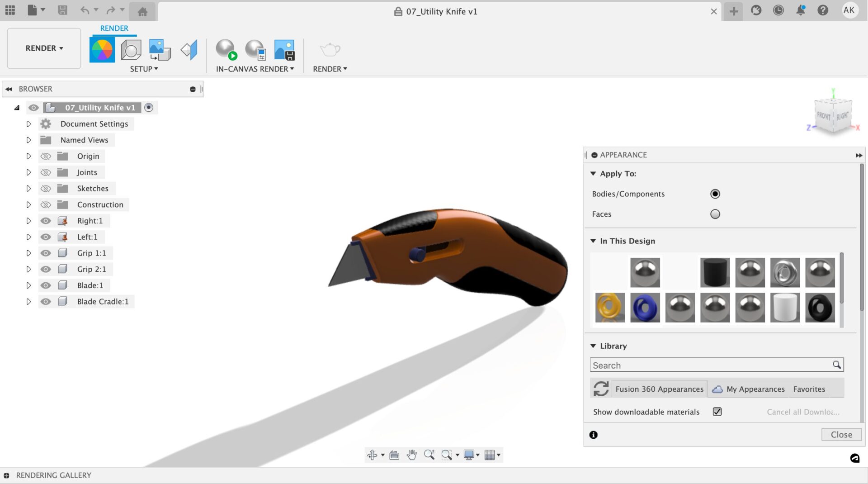Select the Pan tool in the navigation bar
Screen dimensions: 868x484
(411, 455)
